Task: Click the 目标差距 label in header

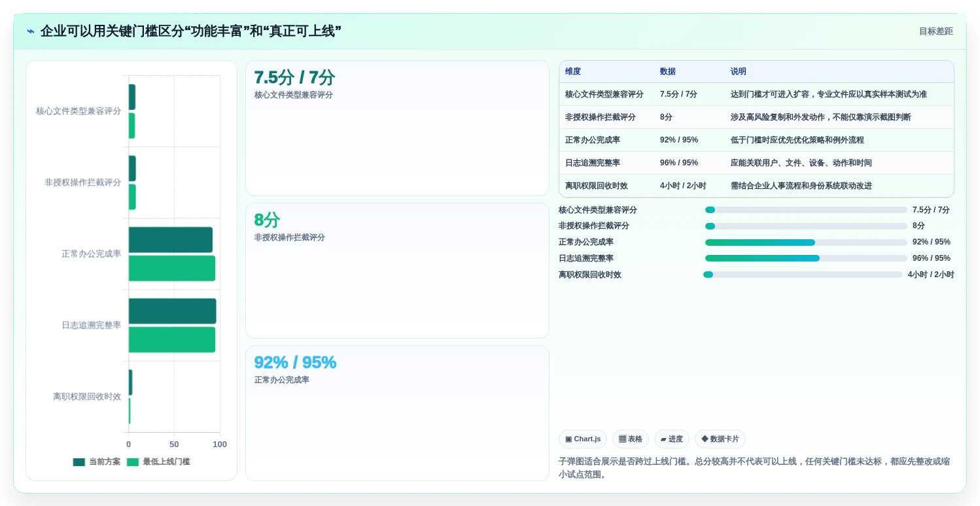Action: (936, 31)
